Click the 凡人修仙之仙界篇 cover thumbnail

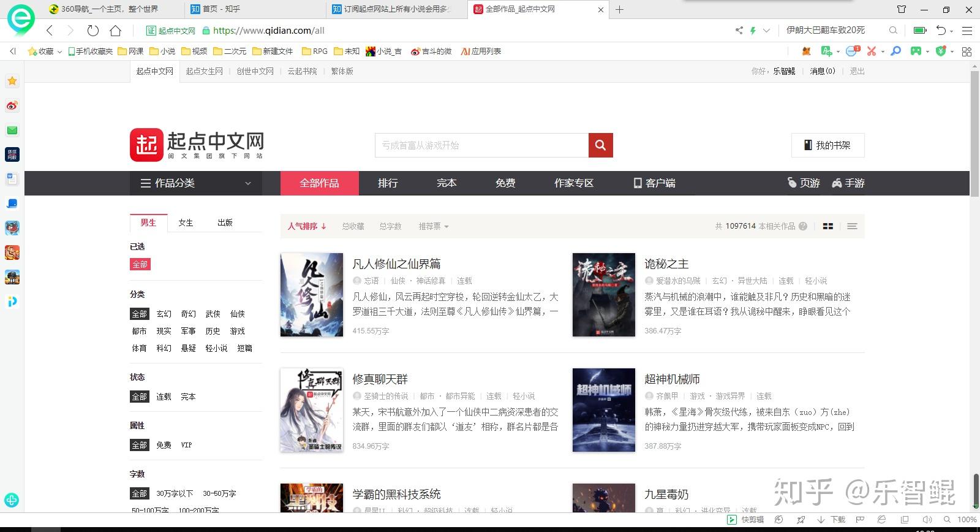[x=312, y=295]
